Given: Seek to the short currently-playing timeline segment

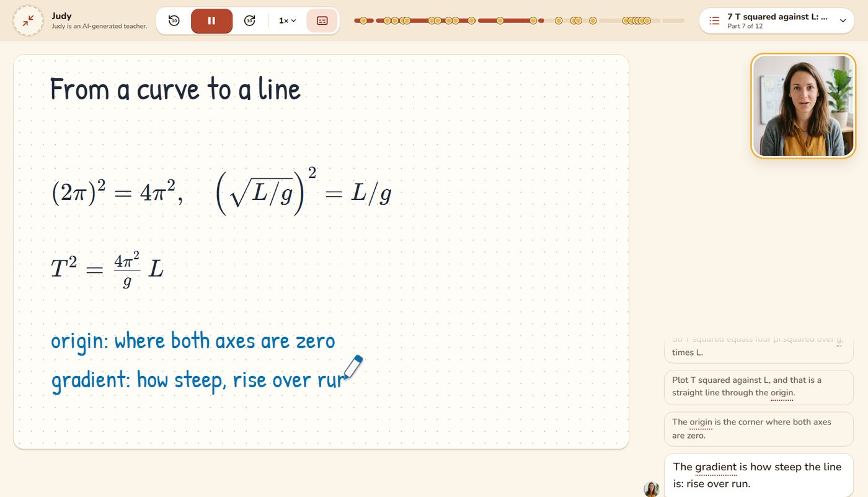Looking at the screenshot, I should click(541, 20).
